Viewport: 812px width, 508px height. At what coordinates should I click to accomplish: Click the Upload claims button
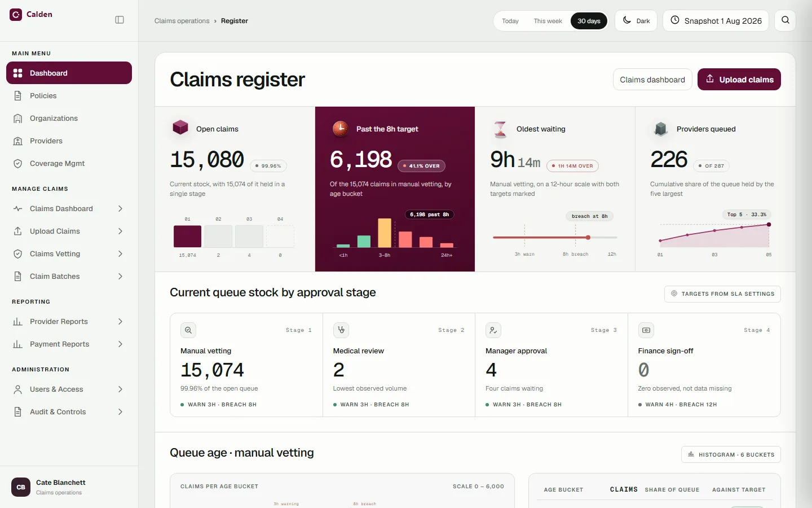point(739,80)
